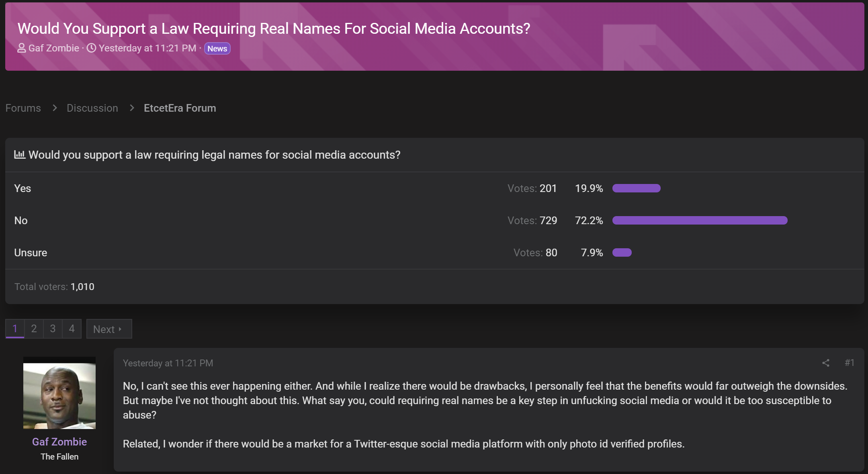The width and height of the screenshot is (868, 474).
Task: Open Gaf Zombie username under avatar
Action: click(59, 442)
